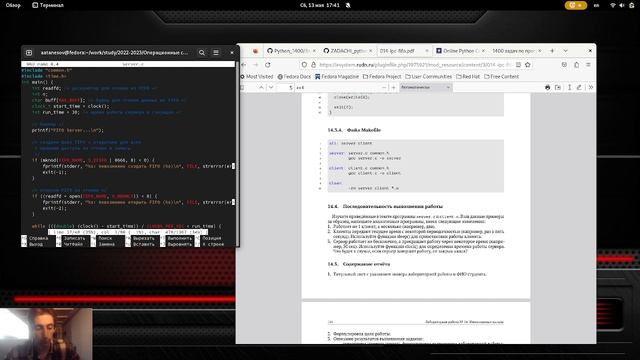Expand the list all tabs chevron
The height and width of the screenshot is (360, 640).
pos(565,51)
